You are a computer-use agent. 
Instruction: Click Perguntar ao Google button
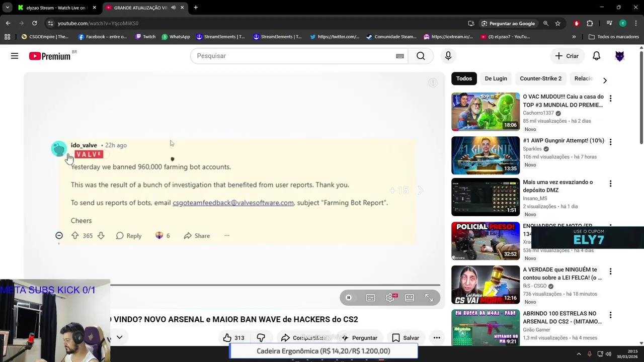tap(508, 23)
